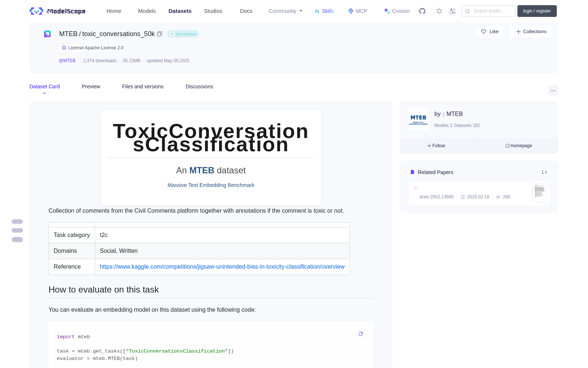588x368 pixels.
Task: Open the Datasets section
Action: point(180,11)
